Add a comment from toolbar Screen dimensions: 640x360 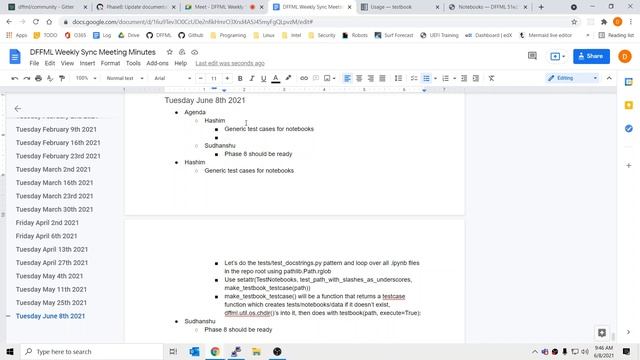click(316, 78)
